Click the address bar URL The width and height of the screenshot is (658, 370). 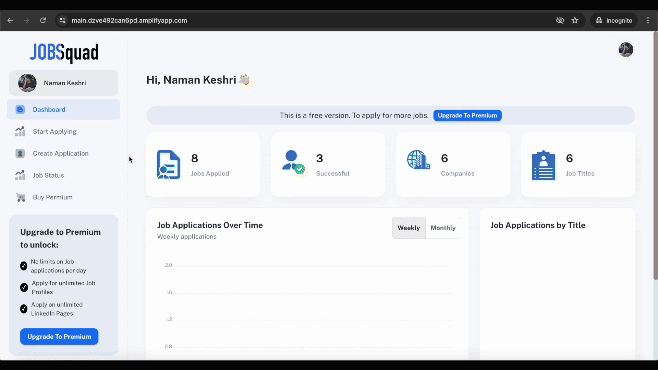[x=129, y=20]
